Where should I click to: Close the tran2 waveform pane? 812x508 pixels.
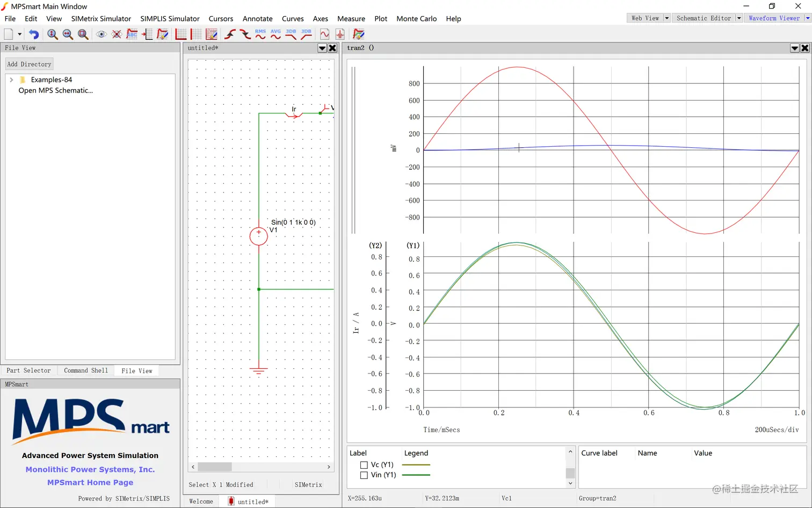pos(805,48)
